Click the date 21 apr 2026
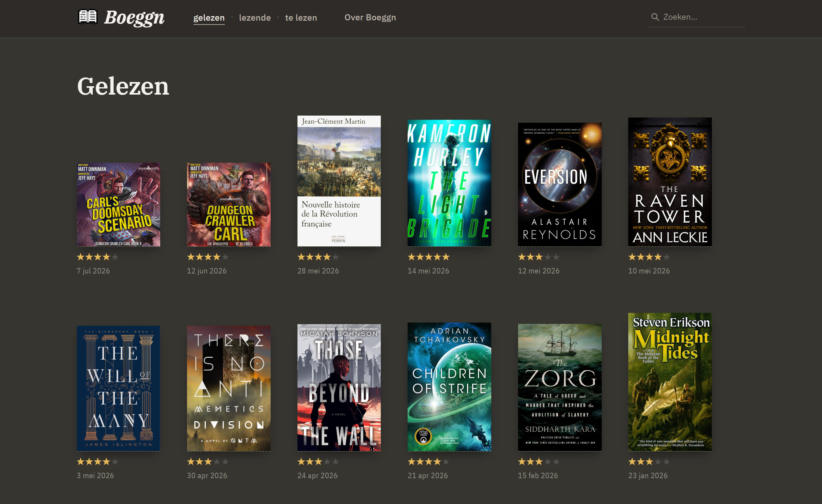Viewport: 822px width, 504px height. pos(428,476)
